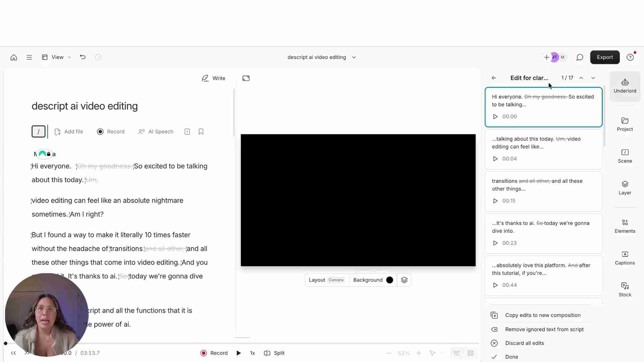This screenshot has width=644, height=362.
Task: Open the black Background color swatch
Action: [389, 280]
